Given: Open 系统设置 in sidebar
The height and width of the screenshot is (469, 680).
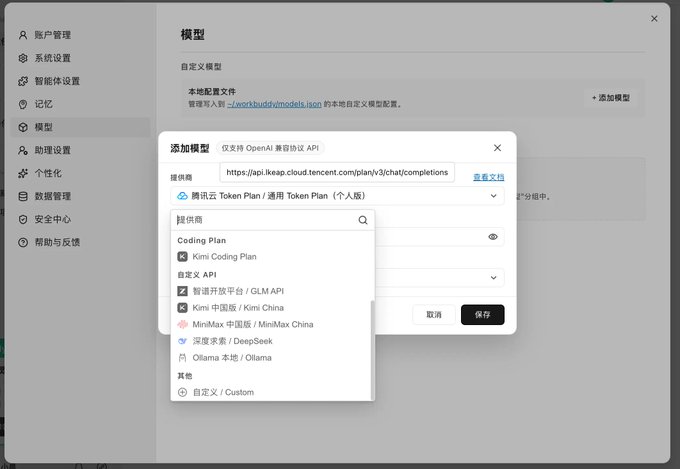Looking at the screenshot, I should coord(80,58).
